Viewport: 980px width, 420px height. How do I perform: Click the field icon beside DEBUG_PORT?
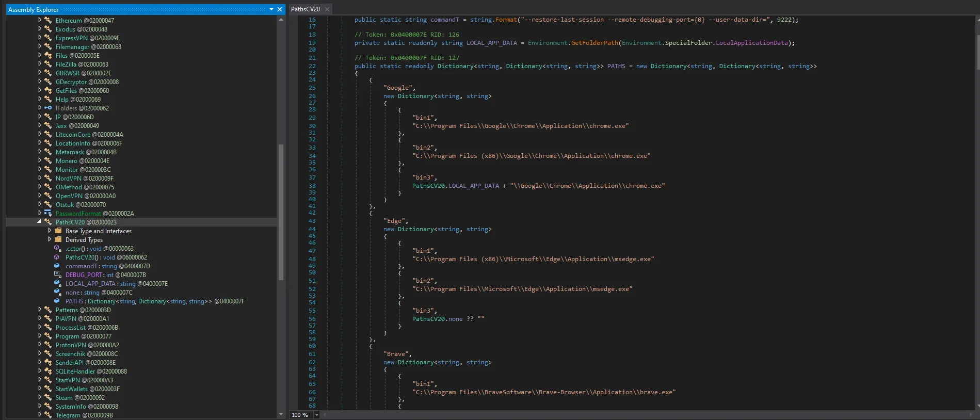click(x=57, y=274)
